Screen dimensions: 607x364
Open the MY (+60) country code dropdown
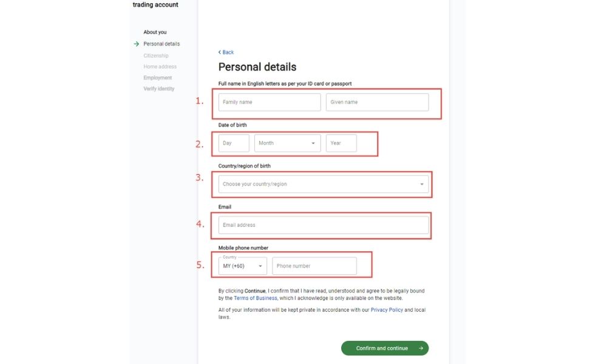(242, 266)
